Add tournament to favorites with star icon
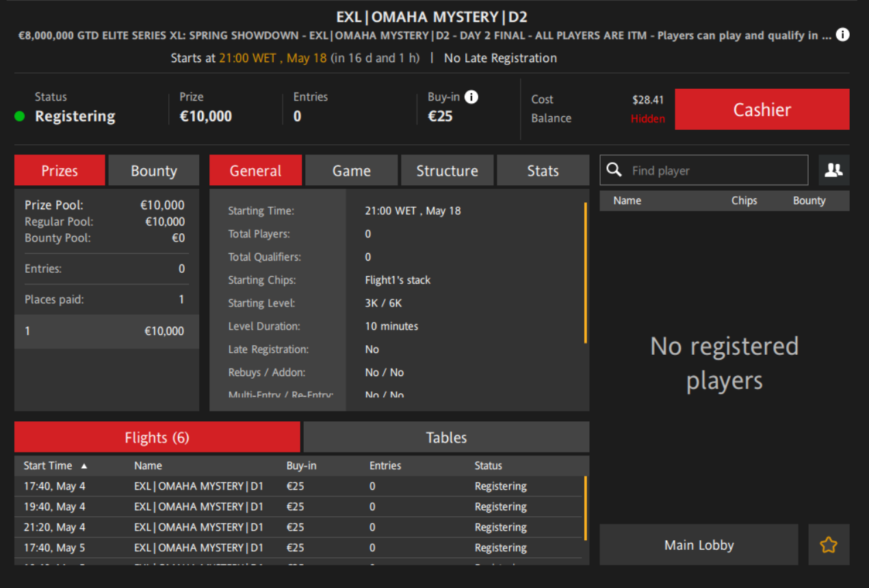869x588 pixels. (x=829, y=545)
